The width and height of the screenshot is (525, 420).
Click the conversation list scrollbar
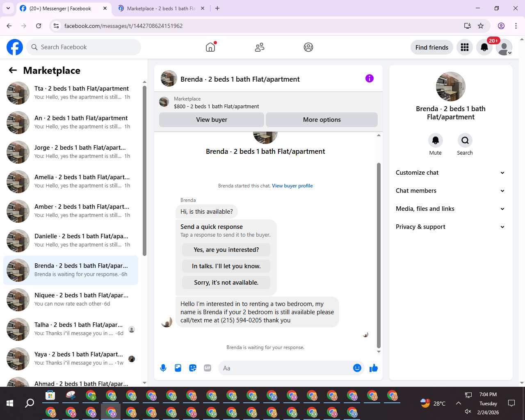(x=144, y=170)
